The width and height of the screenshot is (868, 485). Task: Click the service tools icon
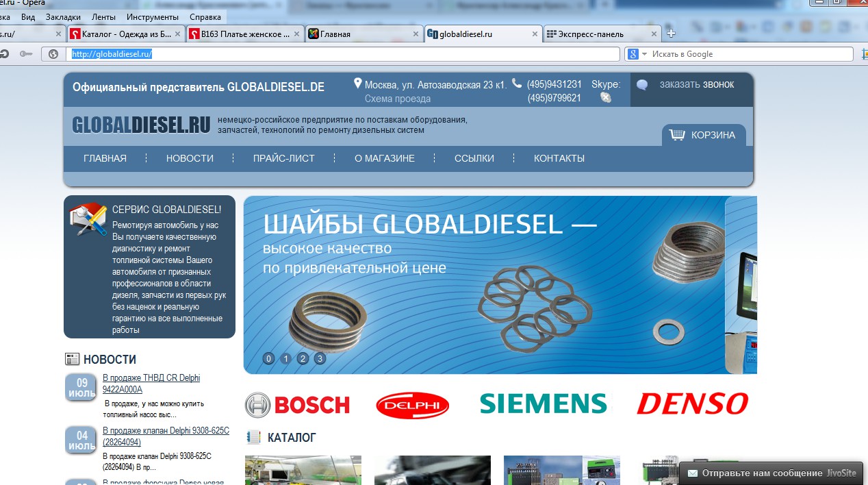pos(88,220)
